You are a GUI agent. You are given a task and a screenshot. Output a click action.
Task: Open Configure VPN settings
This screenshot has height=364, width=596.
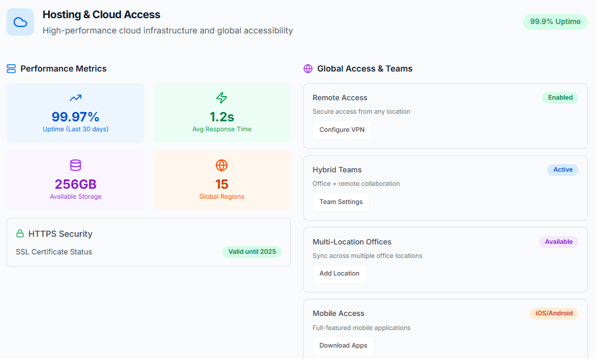(341, 130)
